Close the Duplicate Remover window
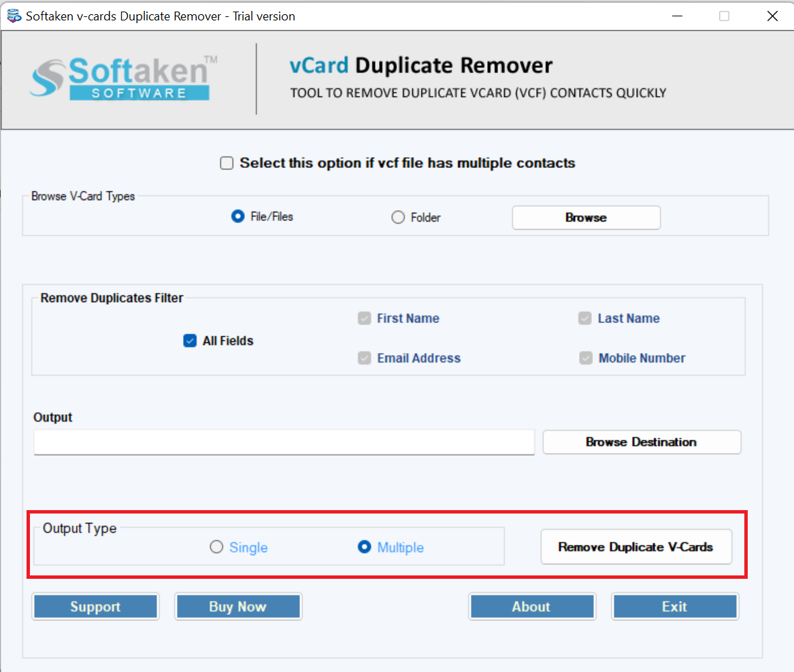 (772, 16)
